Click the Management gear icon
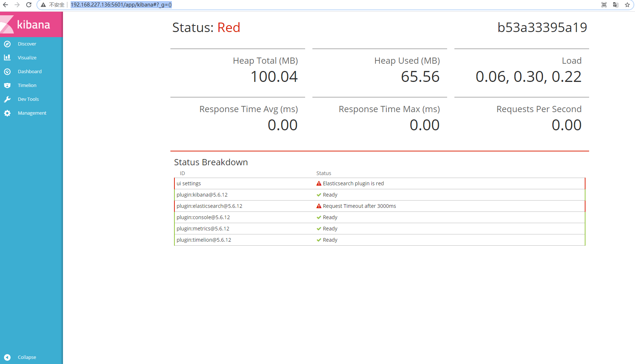The height and width of the screenshot is (364, 635). coord(7,113)
